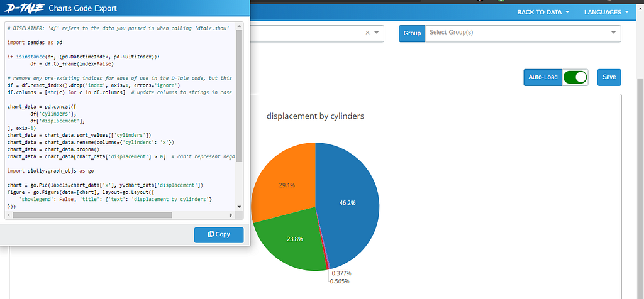Save the chart with the Save button
Image resolution: width=644 pixels, height=299 pixels.
click(x=609, y=77)
